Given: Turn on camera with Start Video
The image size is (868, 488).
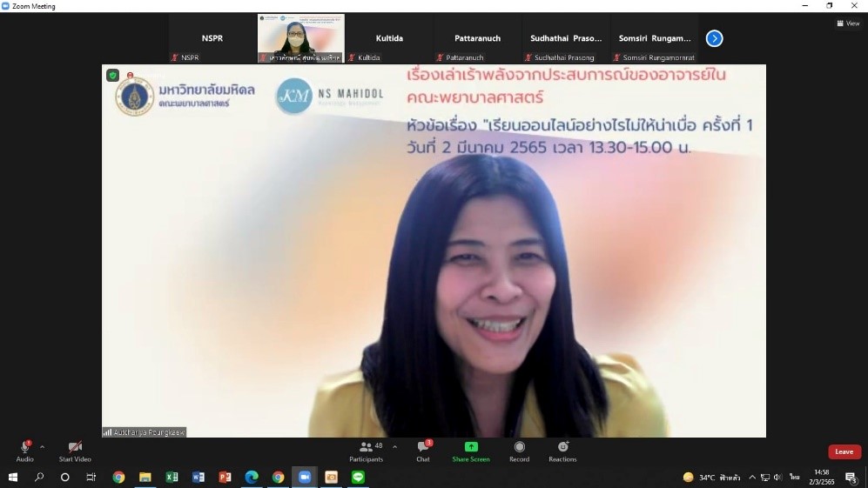Looking at the screenshot, I should (x=75, y=451).
